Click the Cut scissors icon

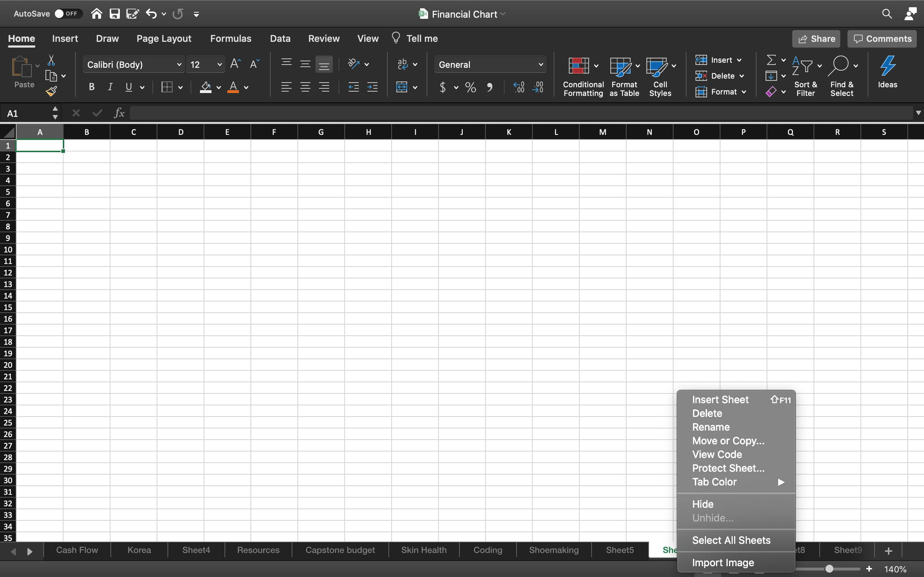click(51, 60)
